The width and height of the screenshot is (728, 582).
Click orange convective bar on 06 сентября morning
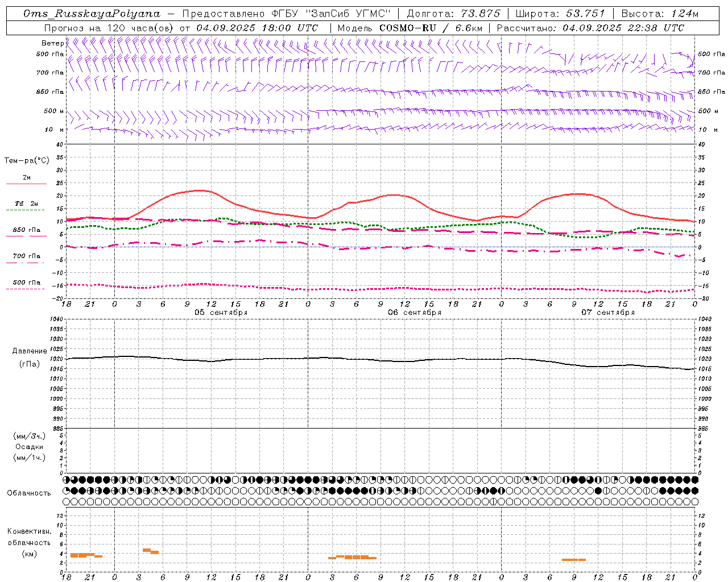tap(352, 558)
